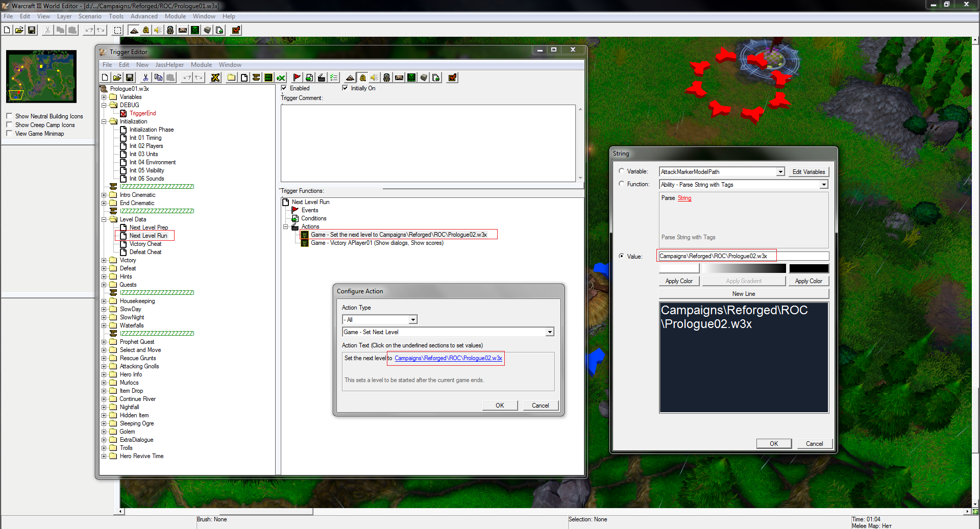Click Cut scissors icon in Trigger Editor toolbar
Screen dimensions: 980x529
tap(145, 78)
